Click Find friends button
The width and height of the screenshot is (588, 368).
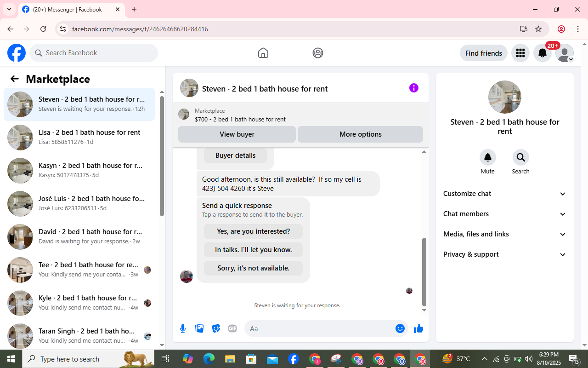point(484,53)
